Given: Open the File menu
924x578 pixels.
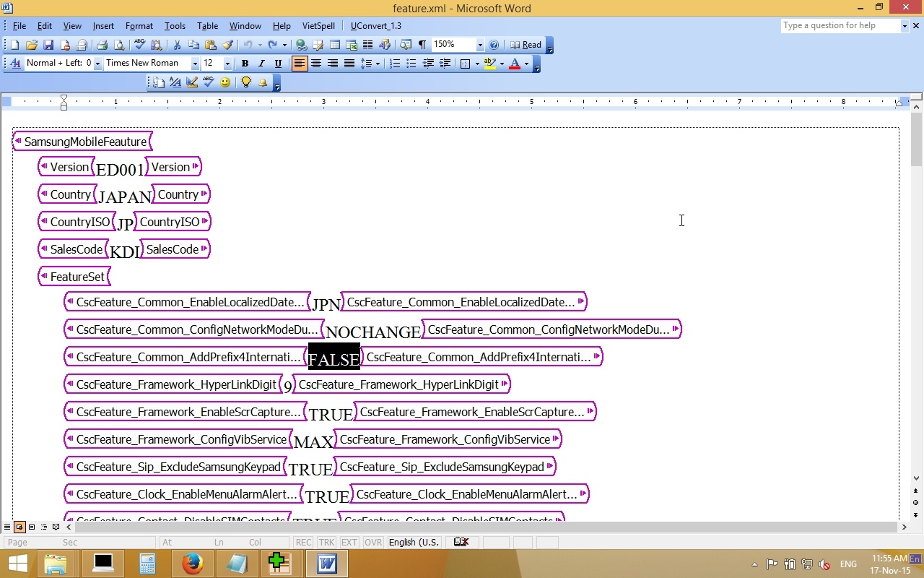Looking at the screenshot, I should (19, 26).
